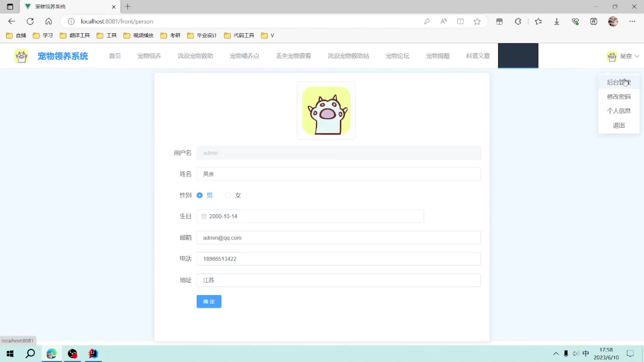Show hidden system tray icons chevron

tap(556, 354)
